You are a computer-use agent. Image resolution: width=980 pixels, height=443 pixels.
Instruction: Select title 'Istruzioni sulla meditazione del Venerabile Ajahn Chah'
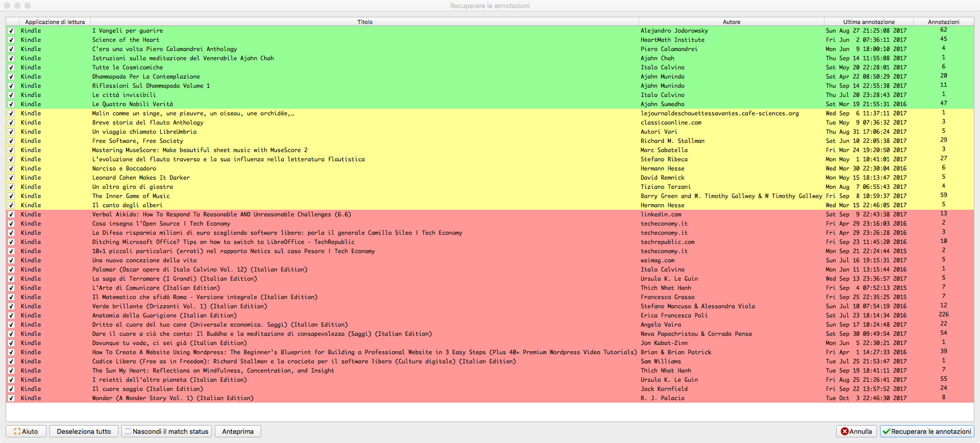point(183,58)
